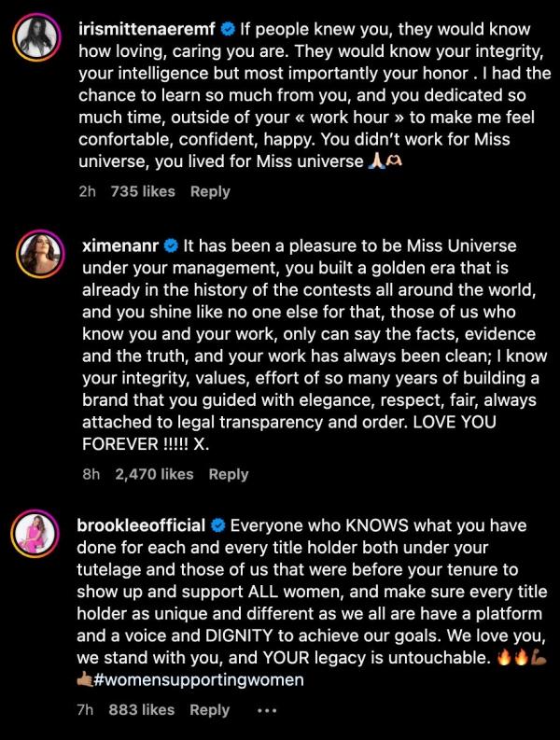The width and height of the screenshot is (560, 740).
Task: Reply to ximenanr's comment
Action: [228, 474]
